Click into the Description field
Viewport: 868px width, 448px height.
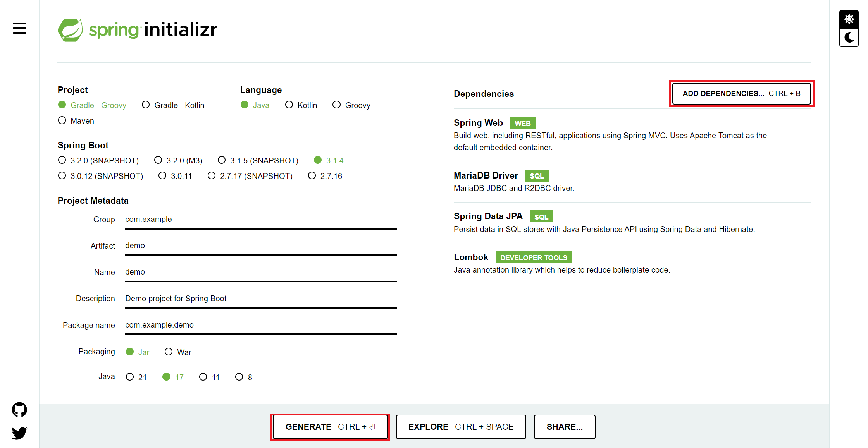tap(260, 298)
